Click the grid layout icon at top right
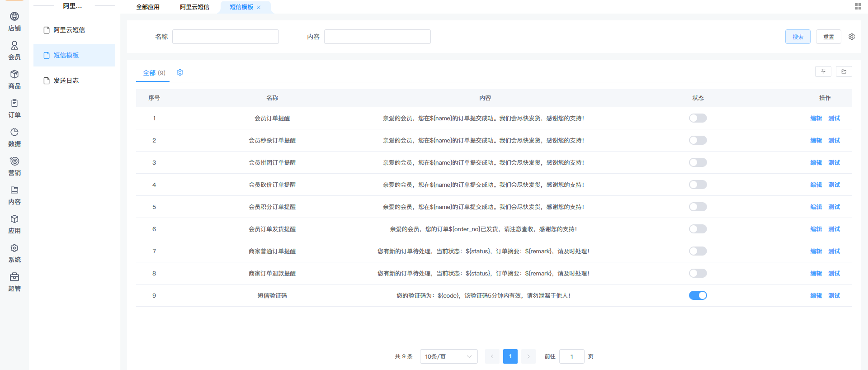The image size is (868, 370). coord(858,6)
